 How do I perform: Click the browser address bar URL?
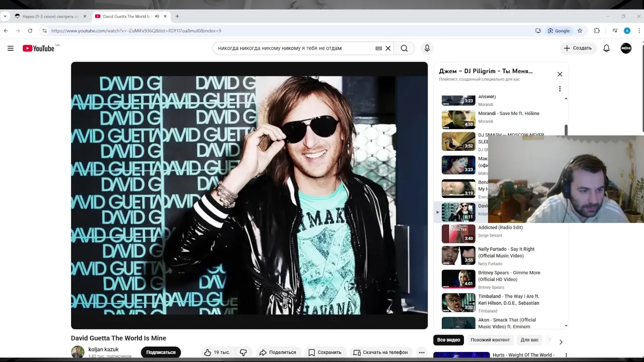click(x=136, y=31)
